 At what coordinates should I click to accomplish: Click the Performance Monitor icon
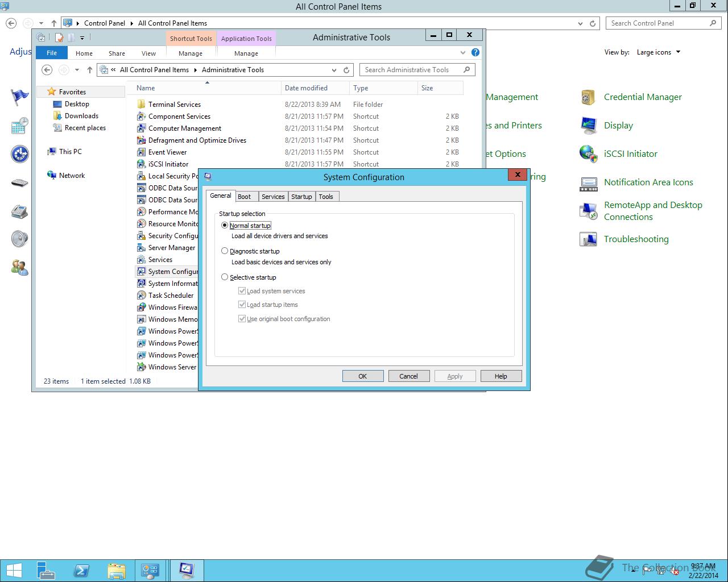tap(142, 211)
